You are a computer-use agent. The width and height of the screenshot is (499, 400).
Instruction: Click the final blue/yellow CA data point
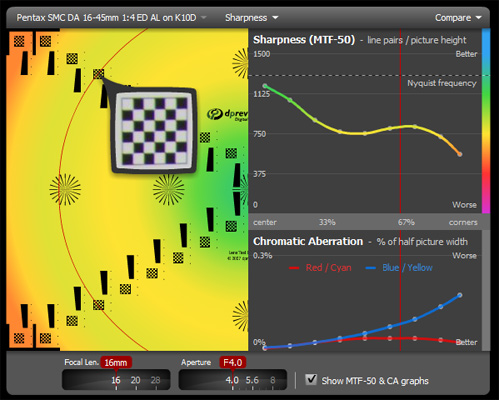[460, 295]
